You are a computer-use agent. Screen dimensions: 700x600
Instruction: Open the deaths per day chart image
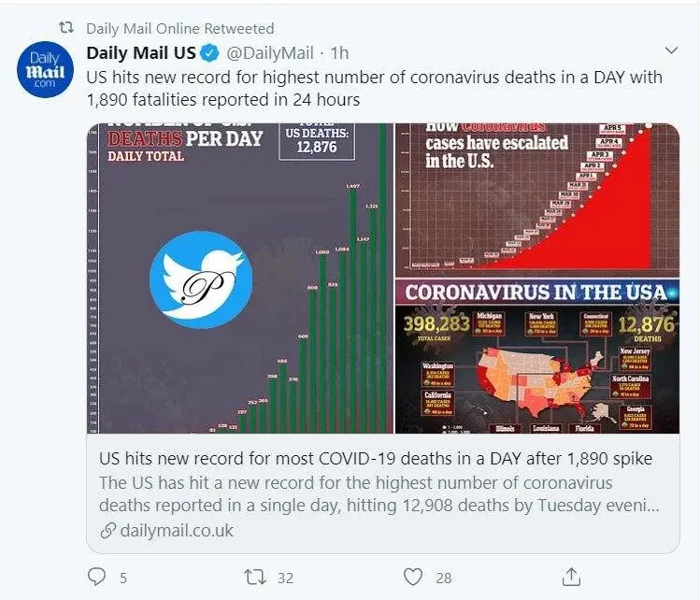240,278
